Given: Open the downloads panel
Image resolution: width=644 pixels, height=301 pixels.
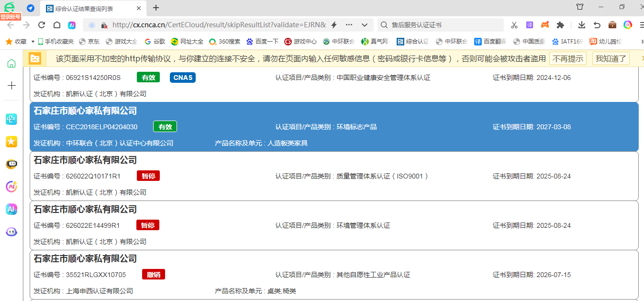Looking at the screenshot, I should tap(582, 25).
